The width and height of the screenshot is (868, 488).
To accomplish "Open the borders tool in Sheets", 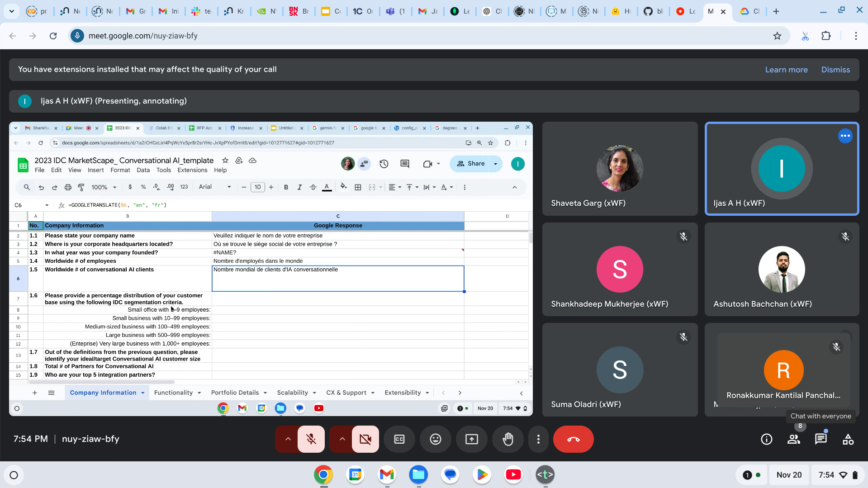I will pyautogui.click(x=358, y=187).
